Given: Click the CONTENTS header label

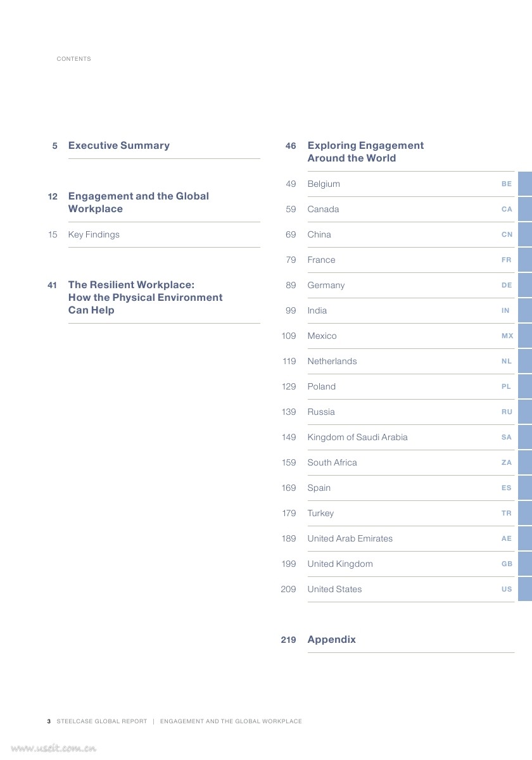Looking at the screenshot, I should point(73,59).
